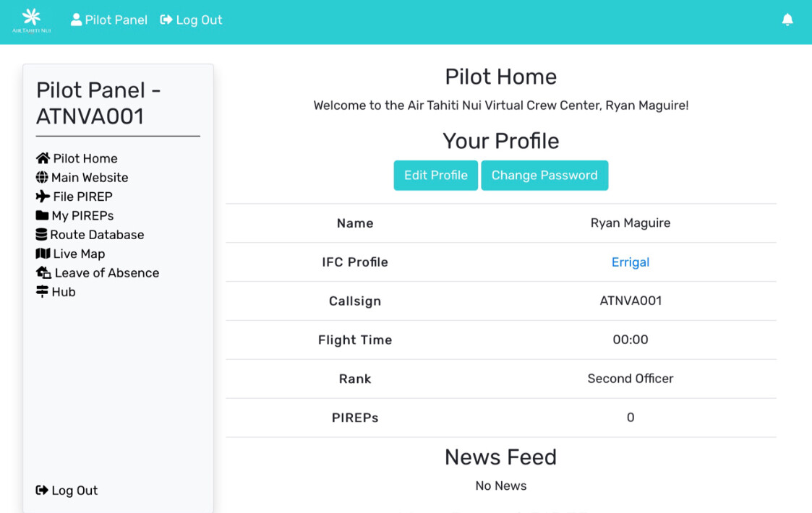812x513 pixels.
Task: Click the house icon for Leave of Absence
Action: [x=43, y=272]
